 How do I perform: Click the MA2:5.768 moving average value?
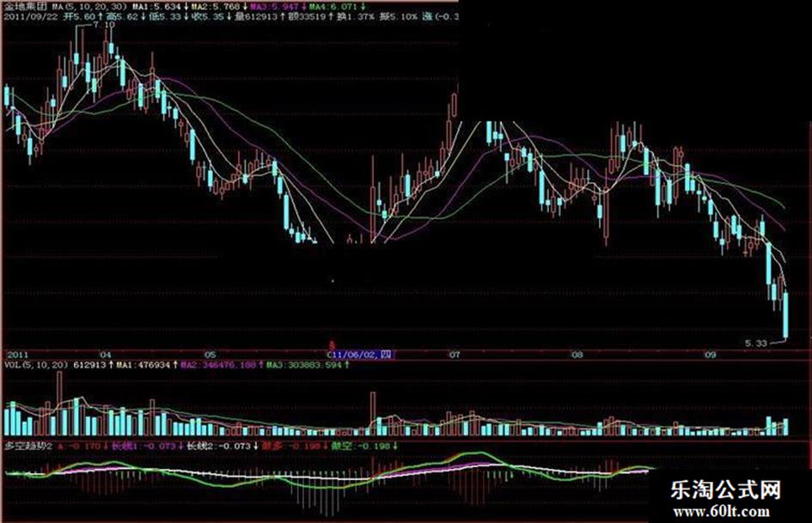coord(216,7)
